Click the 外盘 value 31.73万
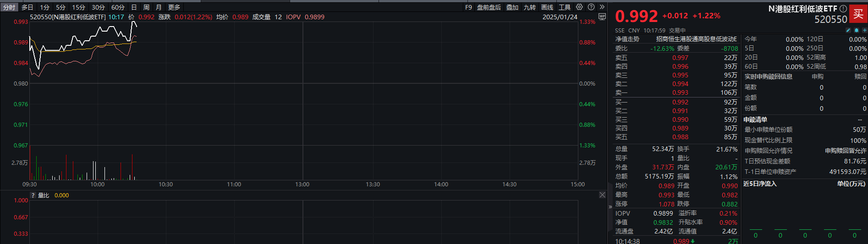This screenshot has width=868, height=244. [x=663, y=168]
